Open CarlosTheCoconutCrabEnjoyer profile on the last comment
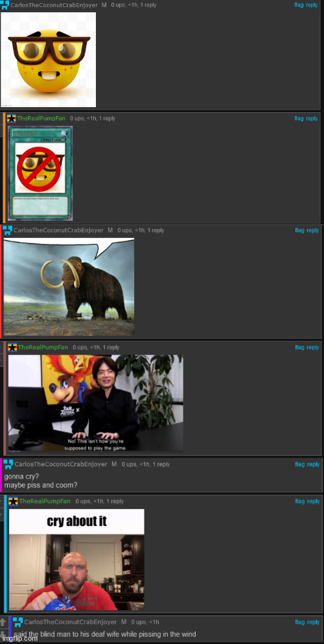Viewport: 324px width, 644px height. [x=70, y=622]
